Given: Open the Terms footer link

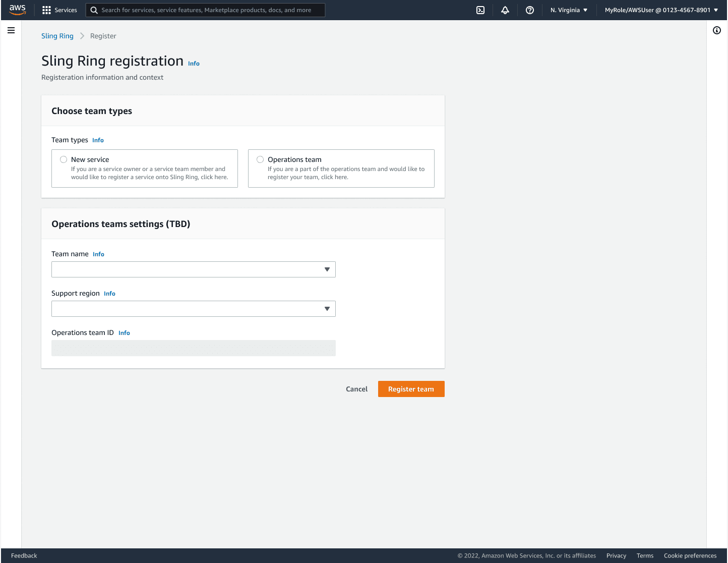Looking at the screenshot, I should coord(645,555).
